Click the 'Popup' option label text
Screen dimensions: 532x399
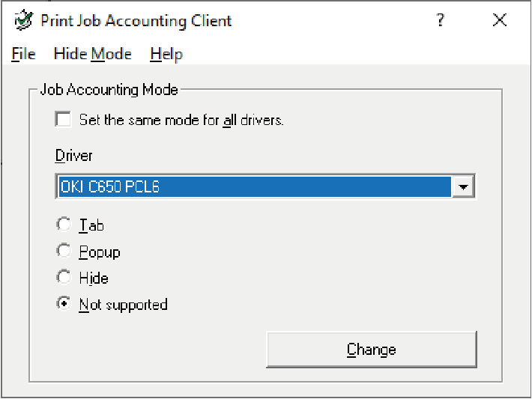coord(100,252)
